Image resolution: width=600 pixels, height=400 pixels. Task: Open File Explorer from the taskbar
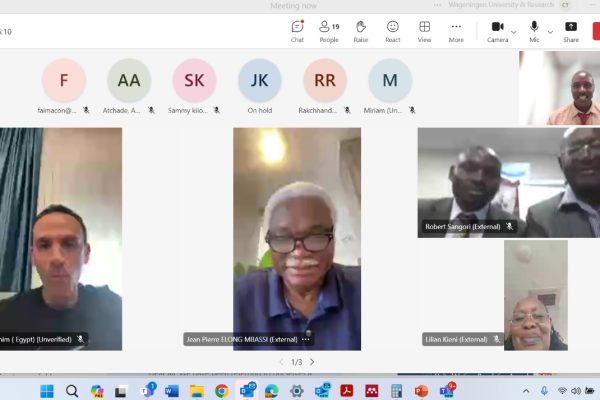[196, 390]
